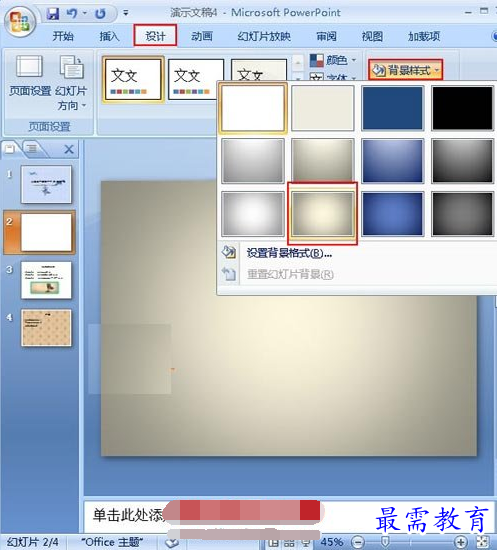Choose the solid black background style
This screenshot has width=497, height=551.
click(462, 108)
